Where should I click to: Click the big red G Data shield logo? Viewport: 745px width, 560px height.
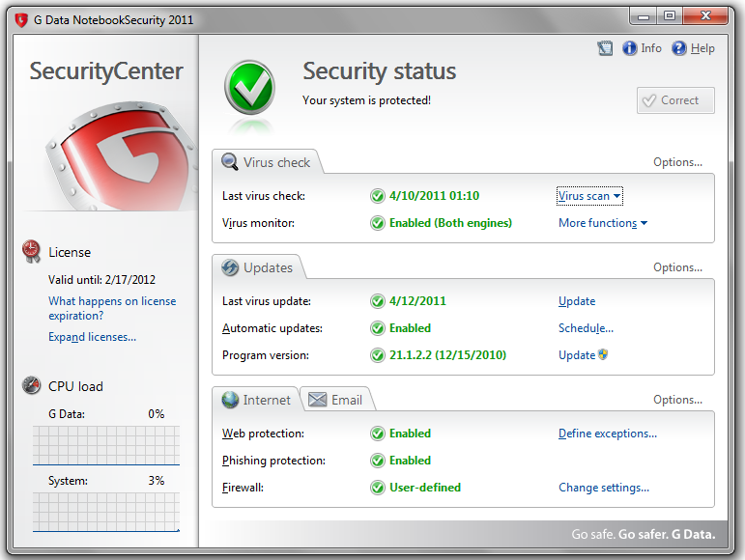point(121,156)
